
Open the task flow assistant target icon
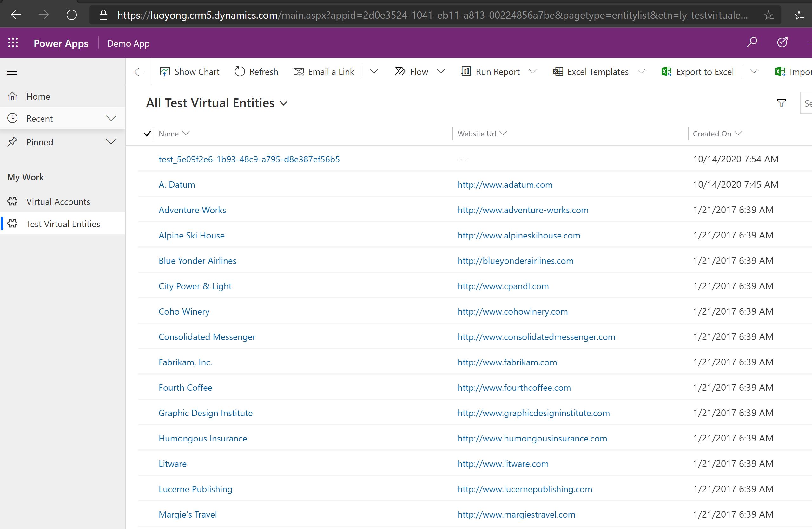[782, 42]
